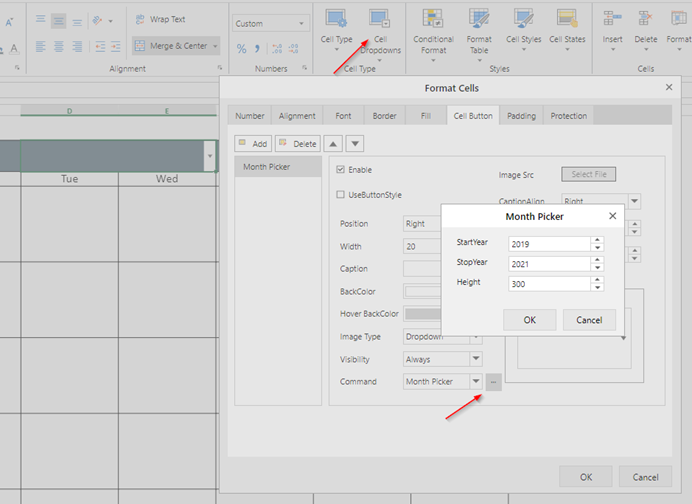
Task: Expand the Numbers group dialog launcher
Action: (x=305, y=68)
